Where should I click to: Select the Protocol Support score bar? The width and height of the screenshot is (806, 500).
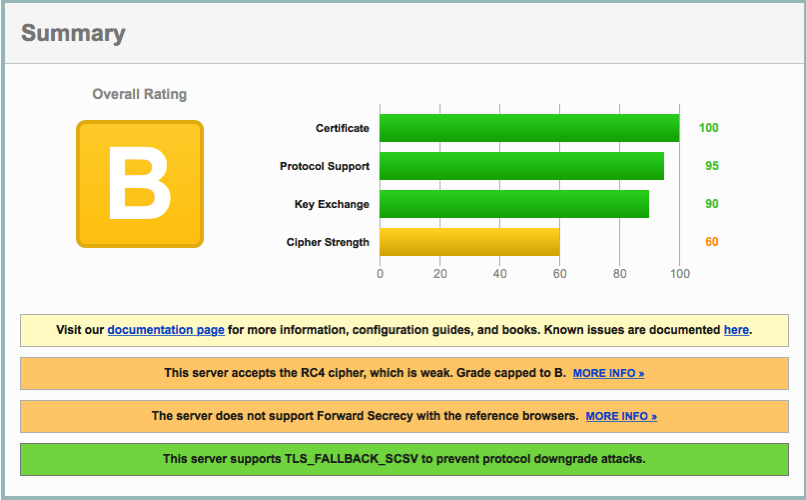tap(522, 166)
